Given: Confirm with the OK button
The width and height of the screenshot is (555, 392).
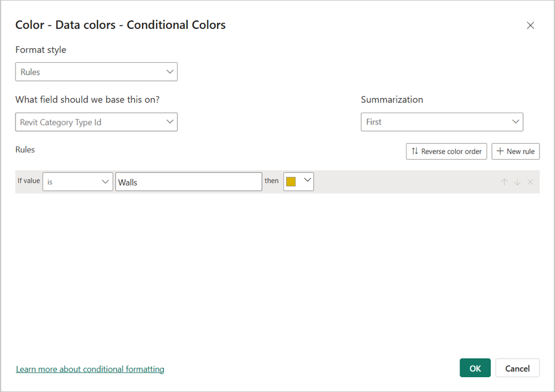Looking at the screenshot, I should click(x=475, y=368).
